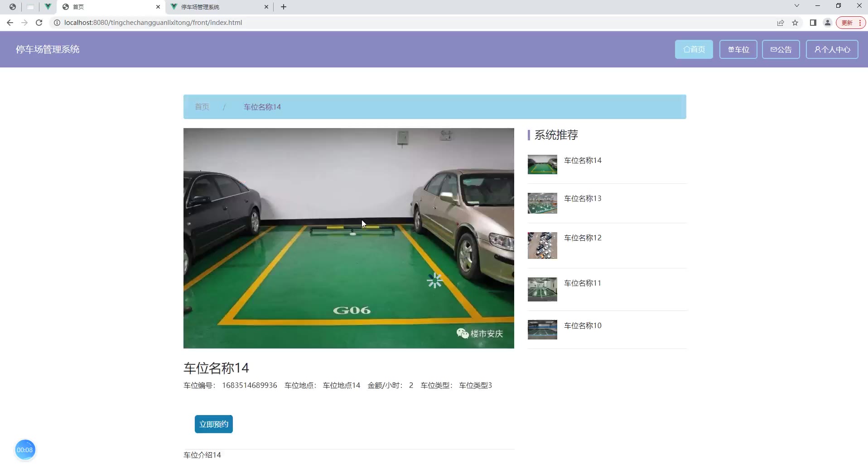Viewport: 868px width, 468px height.
Task: Open recommended thumbnail for 车位名称12
Action: pyautogui.click(x=542, y=245)
